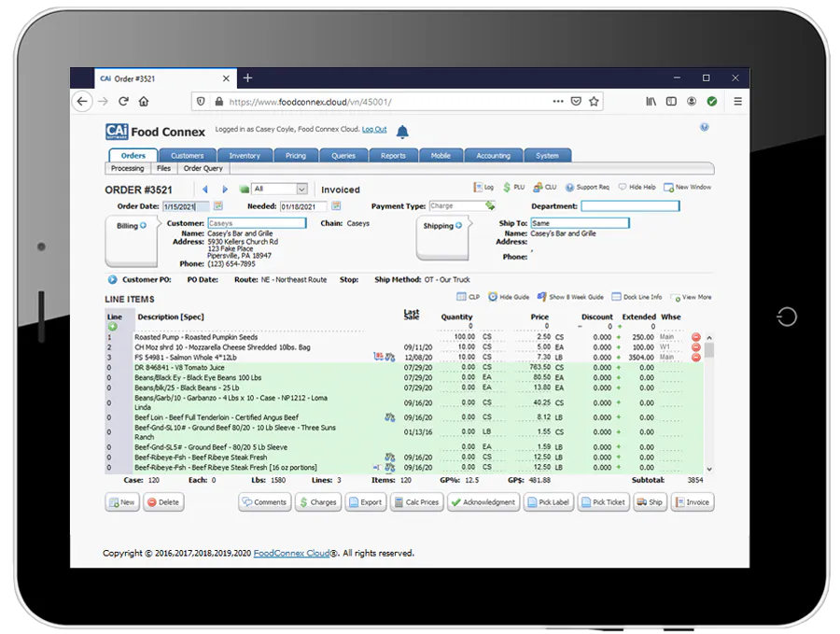
Task: Open the browser hamburger menu
Action: [737, 101]
